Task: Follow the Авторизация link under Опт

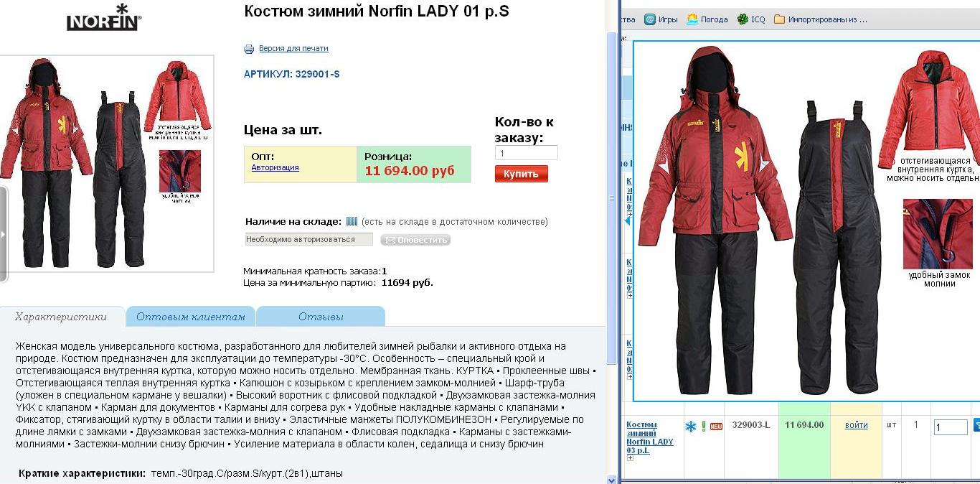Action: point(275,167)
